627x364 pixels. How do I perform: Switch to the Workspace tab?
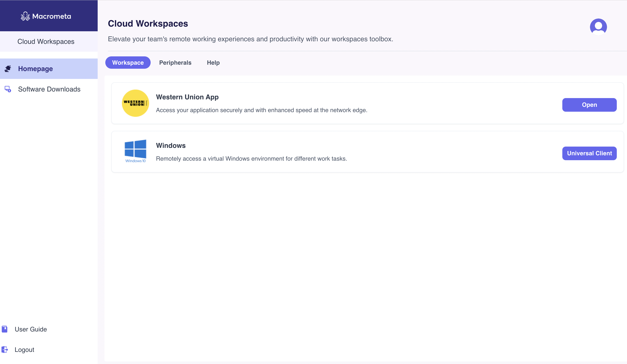click(128, 63)
